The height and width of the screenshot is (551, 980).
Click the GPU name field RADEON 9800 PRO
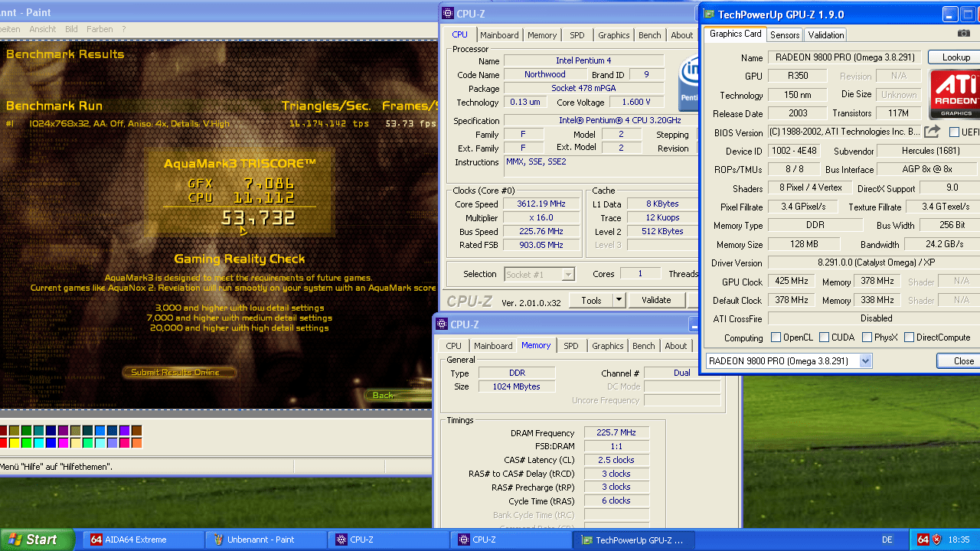[x=844, y=57]
